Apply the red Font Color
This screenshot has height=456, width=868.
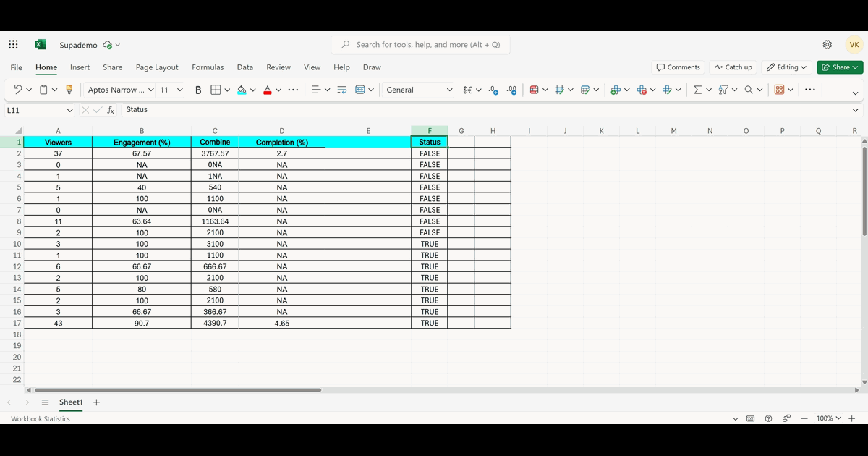pos(268,90)
